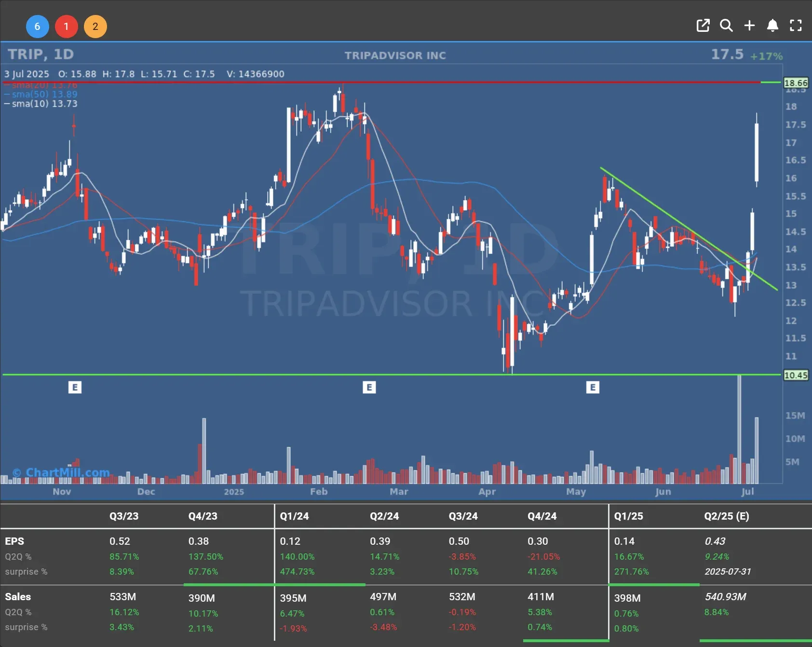Click the Q4/23 column header

coord(203,516)
